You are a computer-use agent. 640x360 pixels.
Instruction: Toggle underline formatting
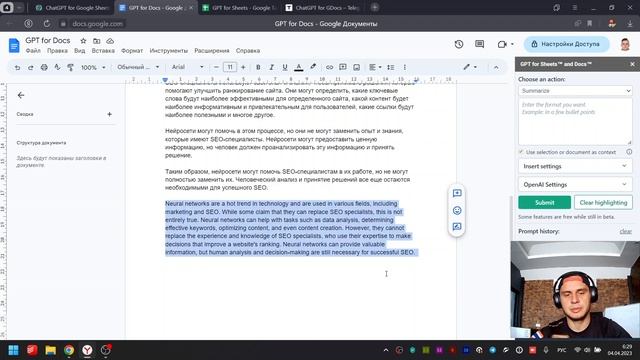tap(285, 67)
